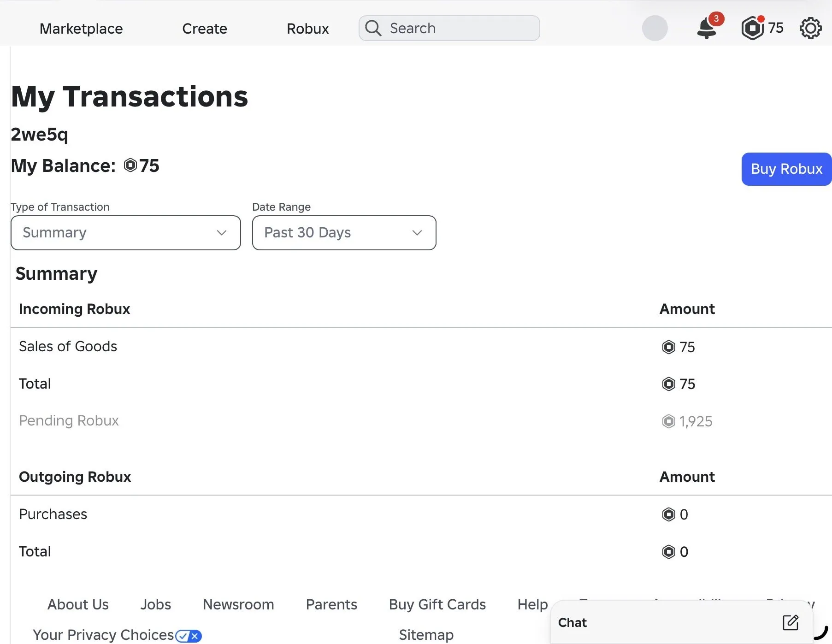Viewport: 832px width, 644px height.
Task: Click the Robux icon in Sales of Goods row
Action: click(x=668, y=347)
